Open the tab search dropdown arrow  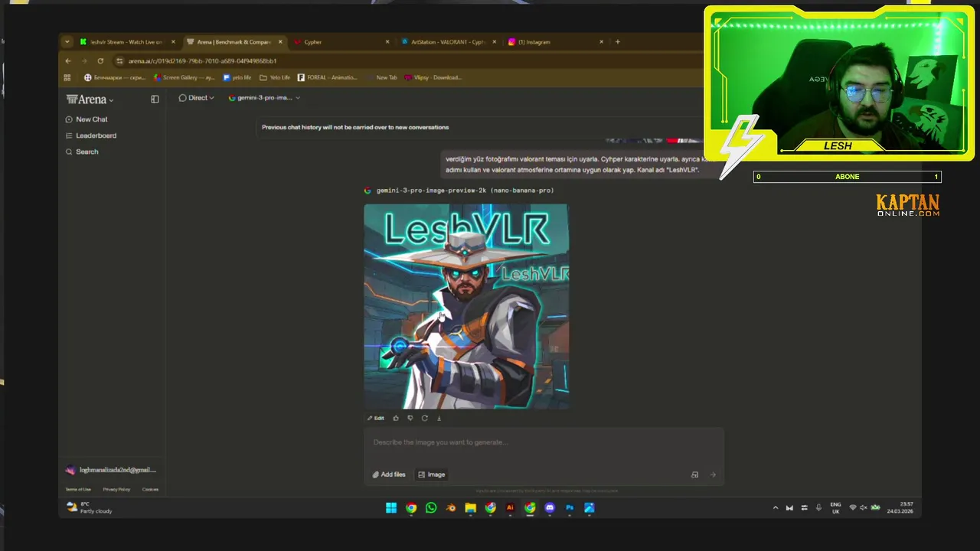[67, 42]
